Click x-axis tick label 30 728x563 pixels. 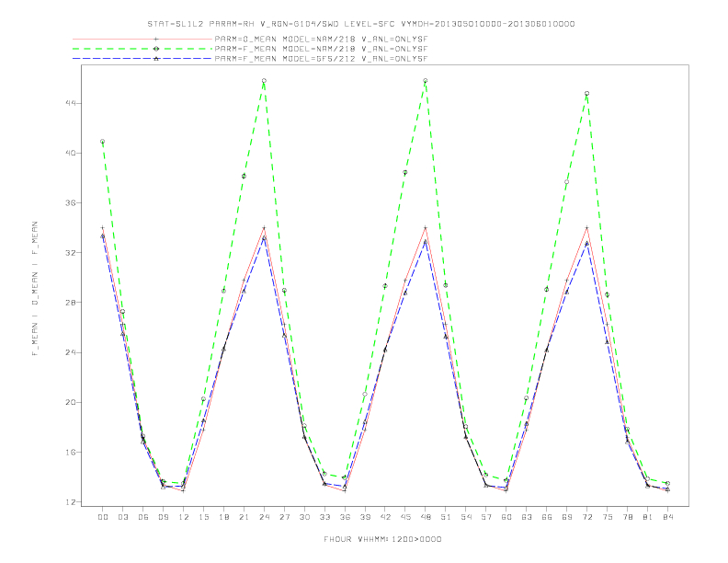(x=304, y=517)
